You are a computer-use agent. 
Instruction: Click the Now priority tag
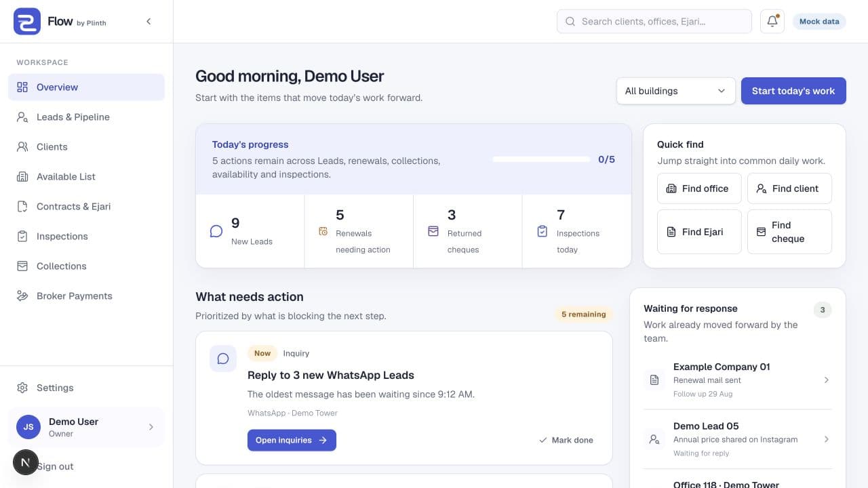pos(262,353)
